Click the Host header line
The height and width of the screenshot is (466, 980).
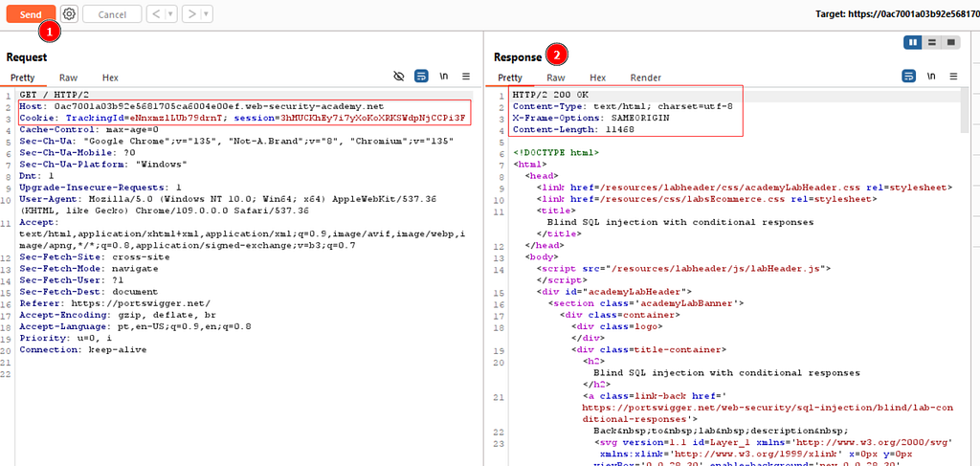pyautogui.click(x=201, y=106)
